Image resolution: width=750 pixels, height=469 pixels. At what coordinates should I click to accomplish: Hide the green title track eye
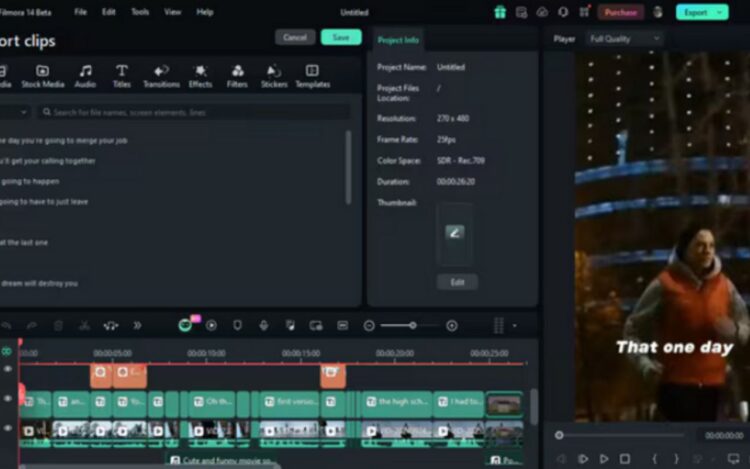[x=8, y=399]
